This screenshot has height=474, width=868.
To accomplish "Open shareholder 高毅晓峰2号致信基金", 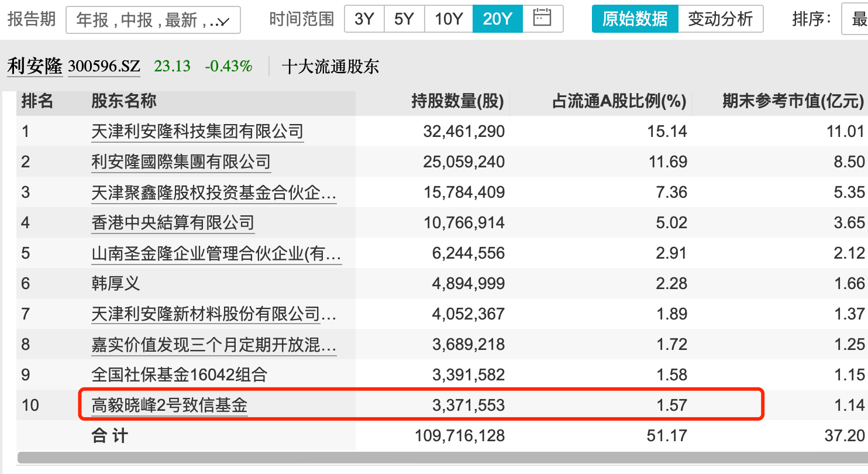I will (170, 405).
